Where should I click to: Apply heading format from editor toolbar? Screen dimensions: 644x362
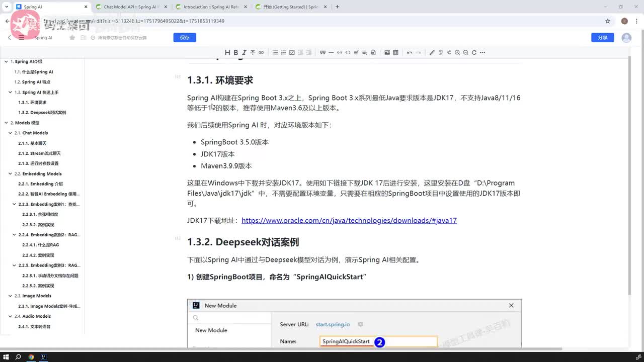tap(227, 52)
